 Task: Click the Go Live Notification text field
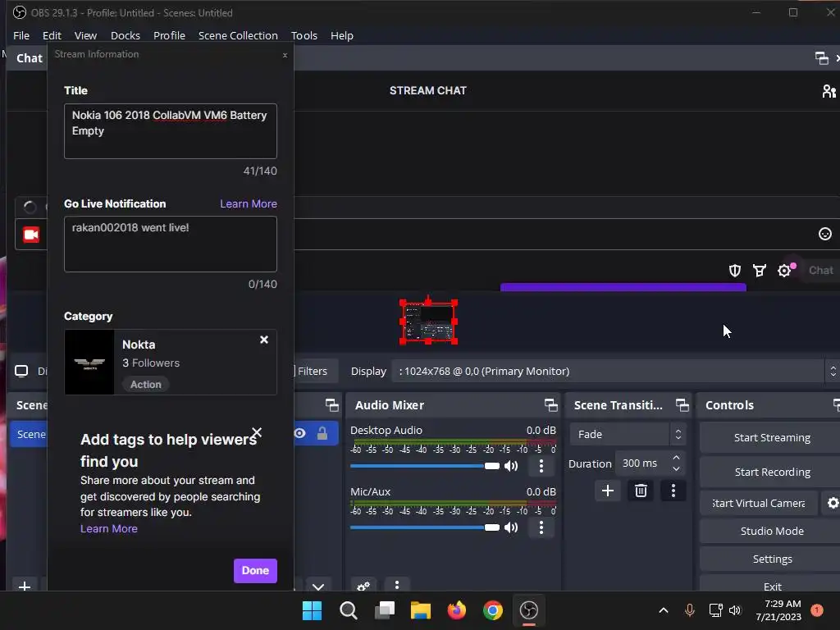click(x=171, y=244)
